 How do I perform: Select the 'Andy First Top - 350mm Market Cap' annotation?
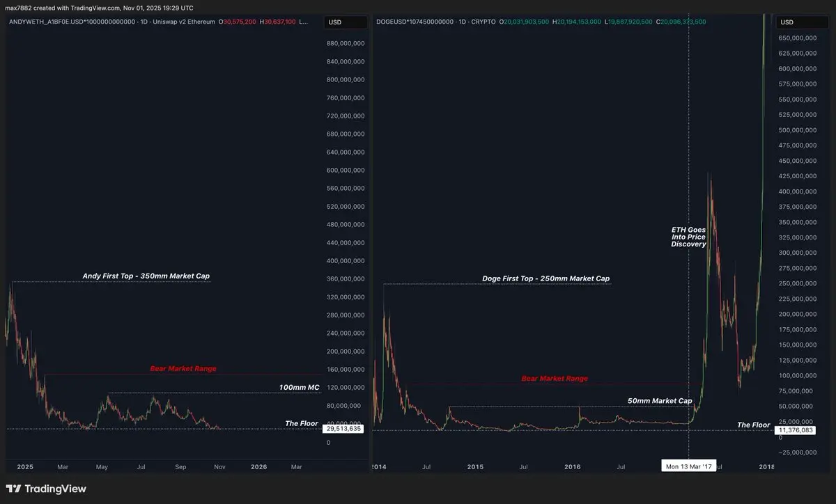coord(146,276)
